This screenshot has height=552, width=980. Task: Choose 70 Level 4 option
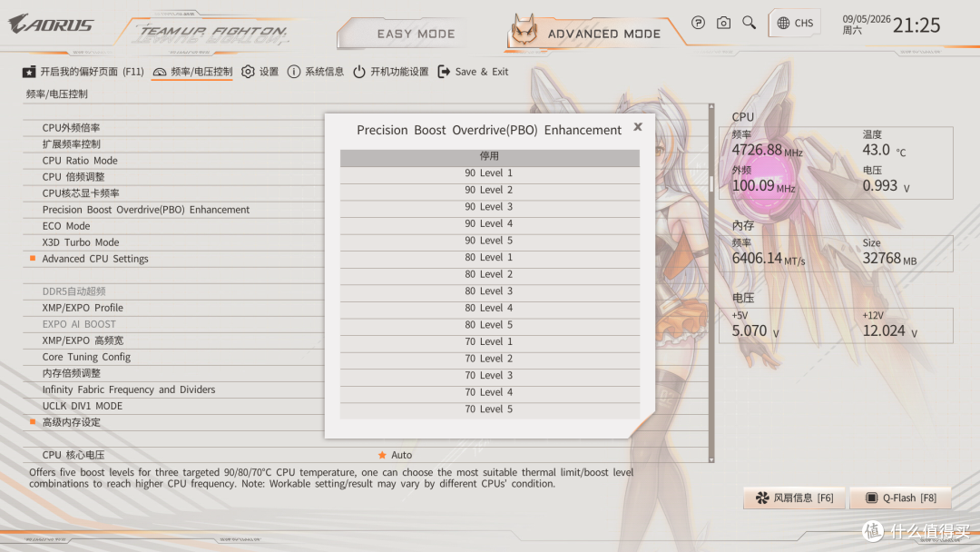click(489, 392)
